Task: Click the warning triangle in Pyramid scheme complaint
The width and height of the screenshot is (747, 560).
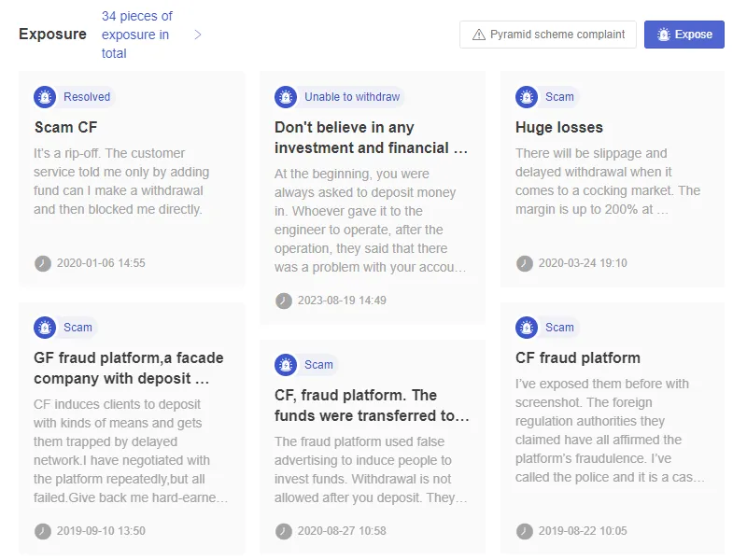Action: [x=479, y=35]
